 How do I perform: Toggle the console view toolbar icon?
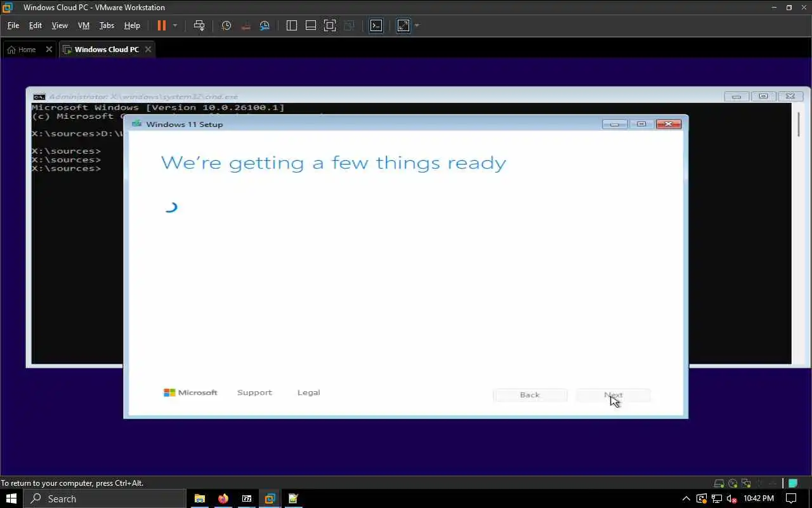pyautogui.click(x=376, y=25)
